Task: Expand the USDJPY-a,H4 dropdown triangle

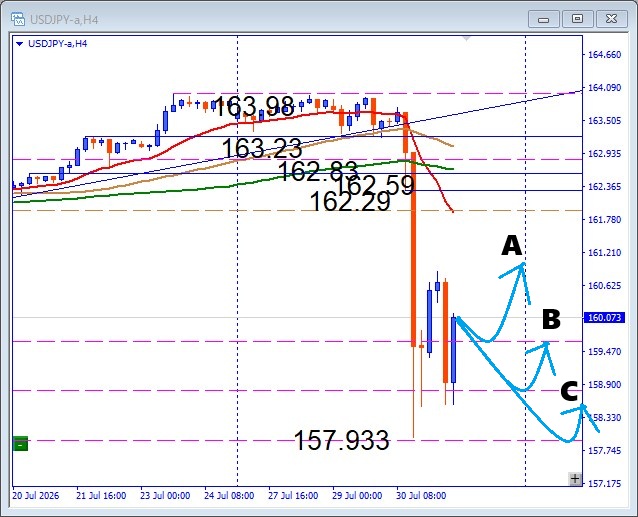Action: point(19,44)
